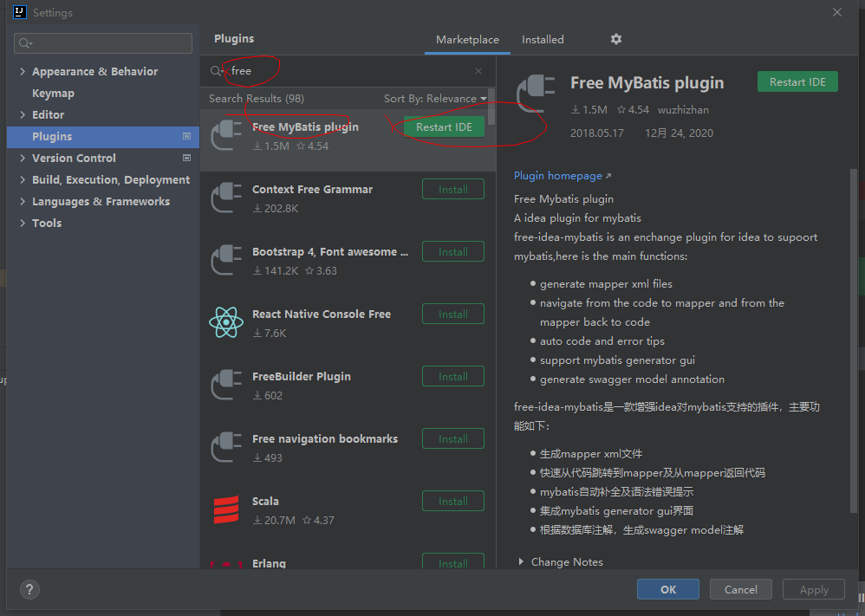Click the Cancel button
The height and width of the screenshot is (616, 865).
(740, 589)
